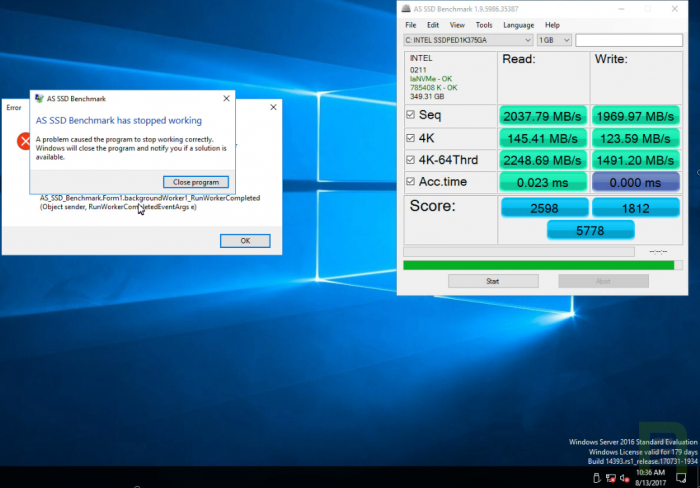Click access time write value 0.000 ms
The height and width of the screenshot is (488, 700).
[635, 182]
